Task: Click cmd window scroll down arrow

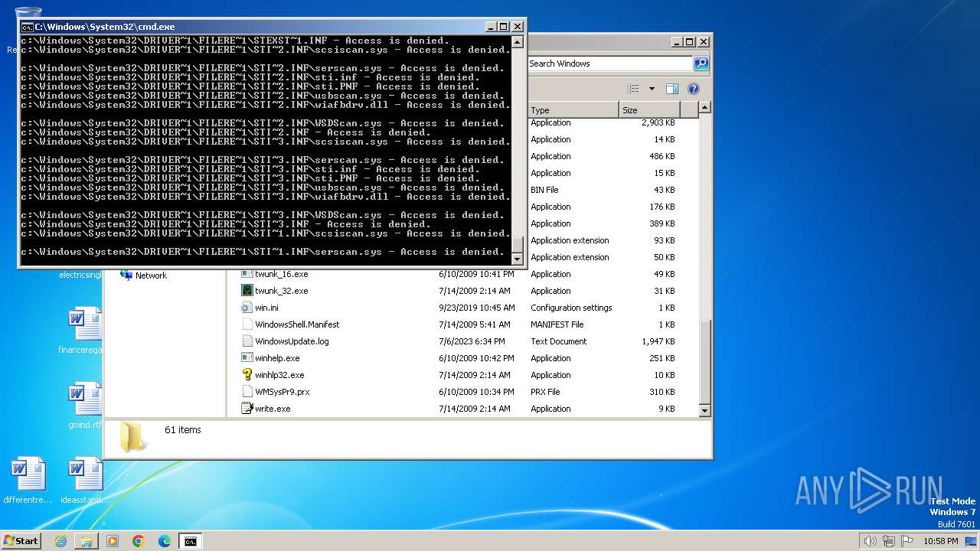Action: (x=517, y=259)
